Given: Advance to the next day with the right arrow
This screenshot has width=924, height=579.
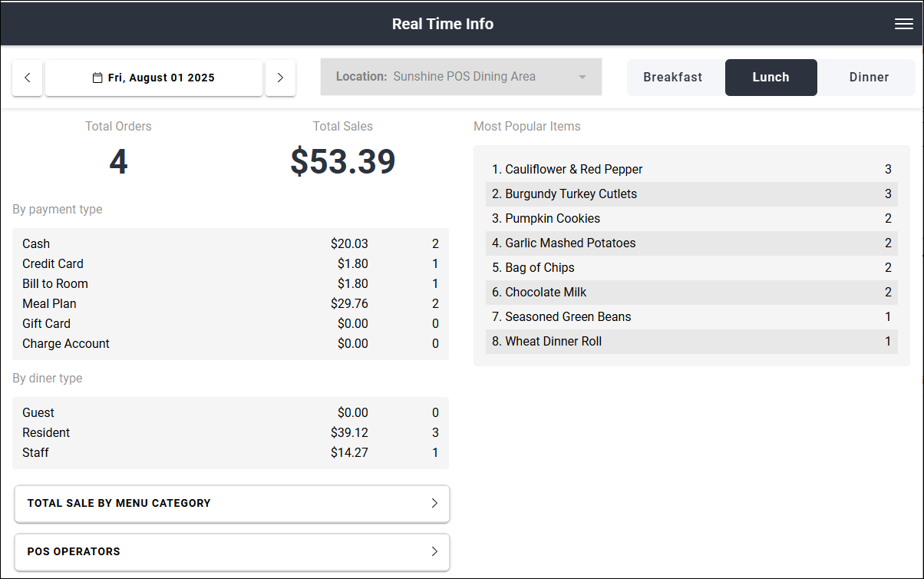Looking at the screenshot, I should point(280,77).
